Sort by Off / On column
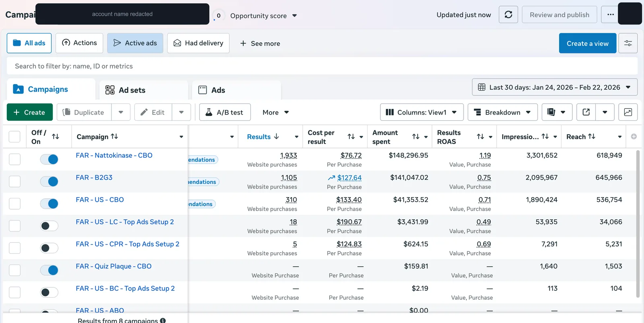The width and height of the screenshot is (644, 323). coord(56,137)
